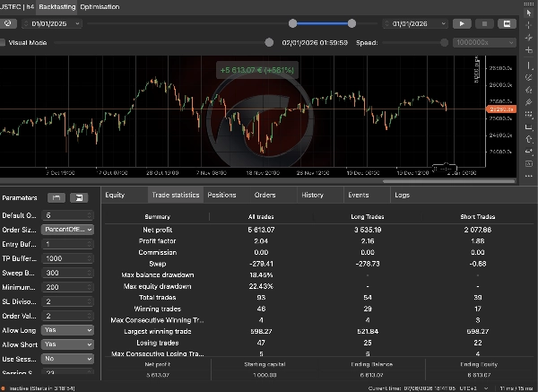Viewport: 538px width, 392px height.
Task: Select the Trade statistics tab
Action: (x=176, y=195)
